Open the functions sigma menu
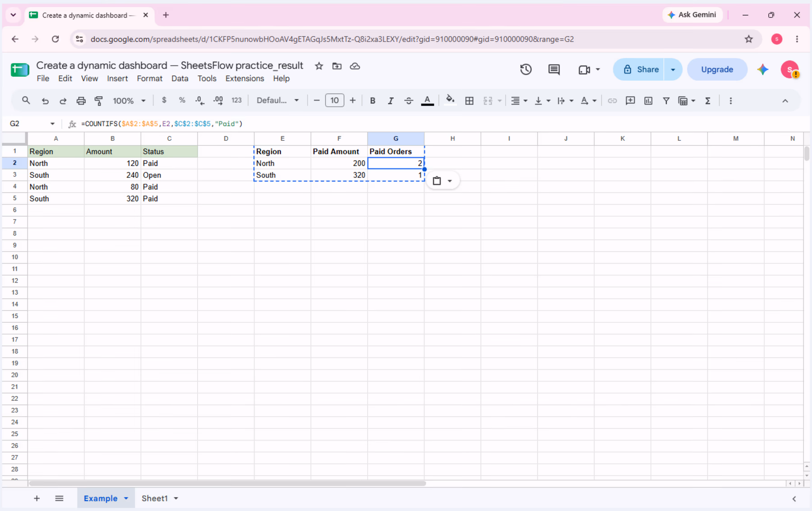This screenshot has width=812, height=511. click(x=708, y=101)
